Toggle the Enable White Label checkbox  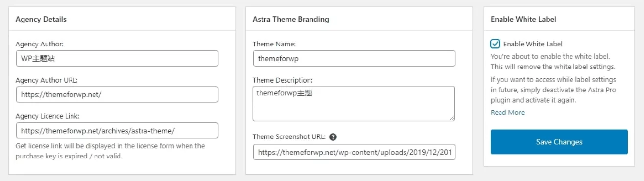click(x=495, y=44)
